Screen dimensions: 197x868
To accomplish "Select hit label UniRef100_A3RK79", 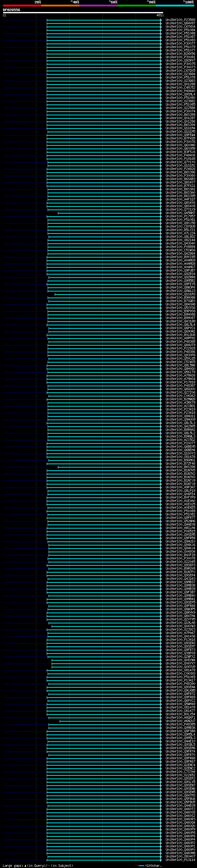I will 180,403.
